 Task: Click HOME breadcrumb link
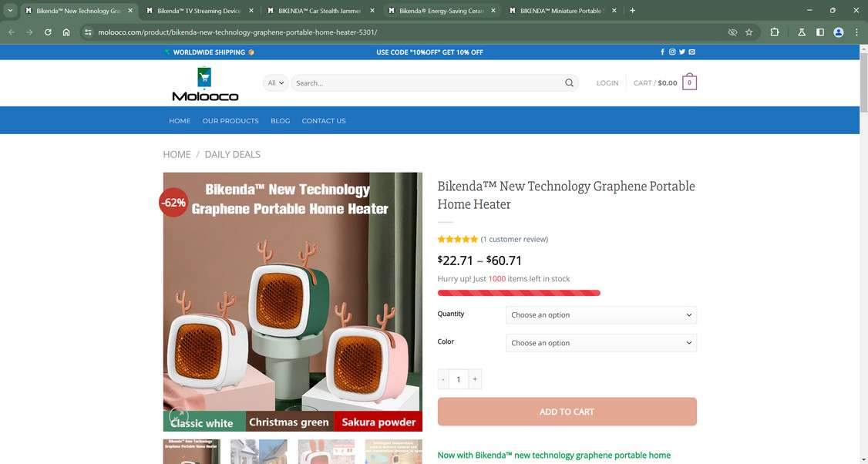click(x=177, y=154)
